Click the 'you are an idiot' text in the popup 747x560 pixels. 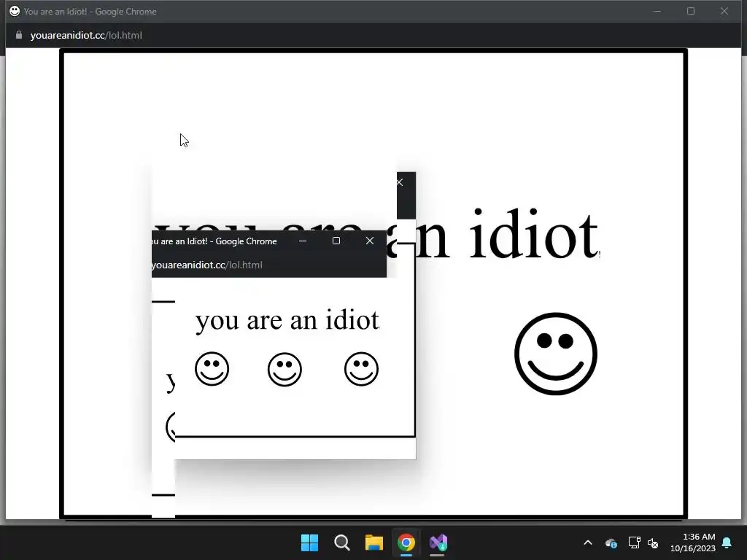[x=287, y=320]
